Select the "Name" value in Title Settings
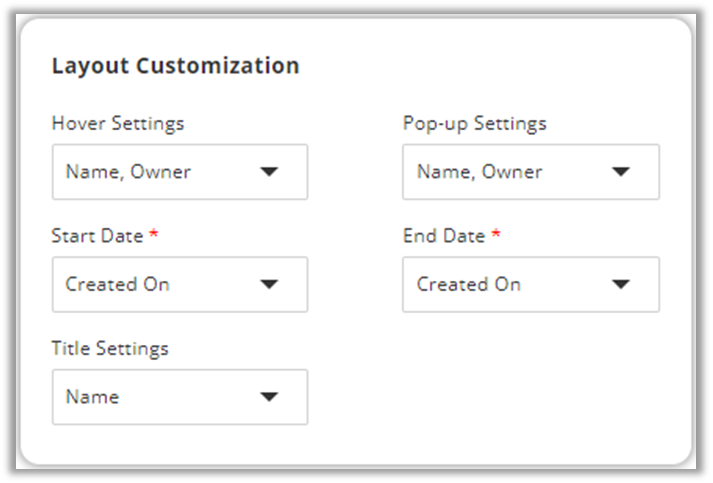Viewport: 713px width, 483px height. [x=92, y=397]
